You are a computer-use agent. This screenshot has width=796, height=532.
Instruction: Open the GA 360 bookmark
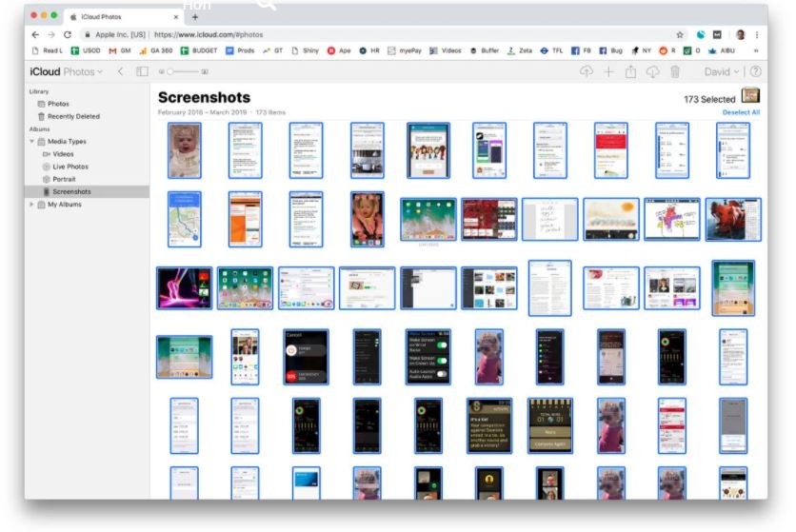click(x=156, y=50)
